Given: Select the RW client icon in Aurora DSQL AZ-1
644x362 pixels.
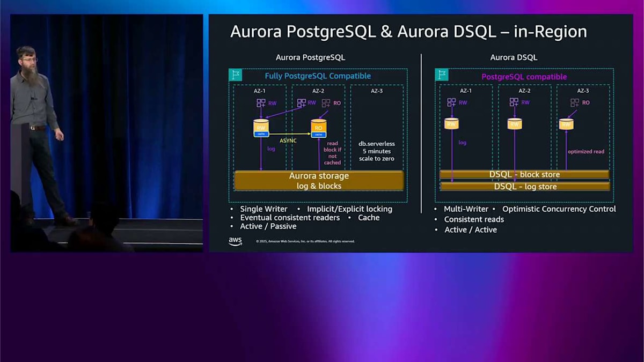Looking at the screenshot, I should click(x=451, y=102).
